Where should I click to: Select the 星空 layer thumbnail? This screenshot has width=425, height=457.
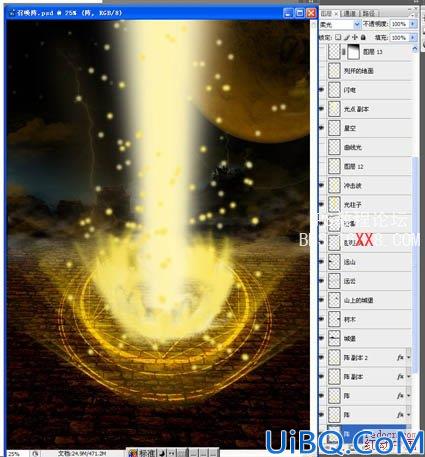(x=334, y=128)
